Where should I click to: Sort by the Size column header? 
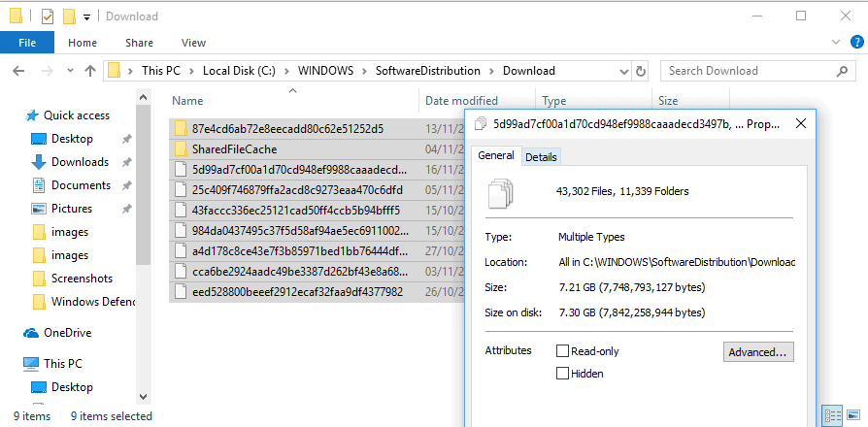click(x=690, y=101)
